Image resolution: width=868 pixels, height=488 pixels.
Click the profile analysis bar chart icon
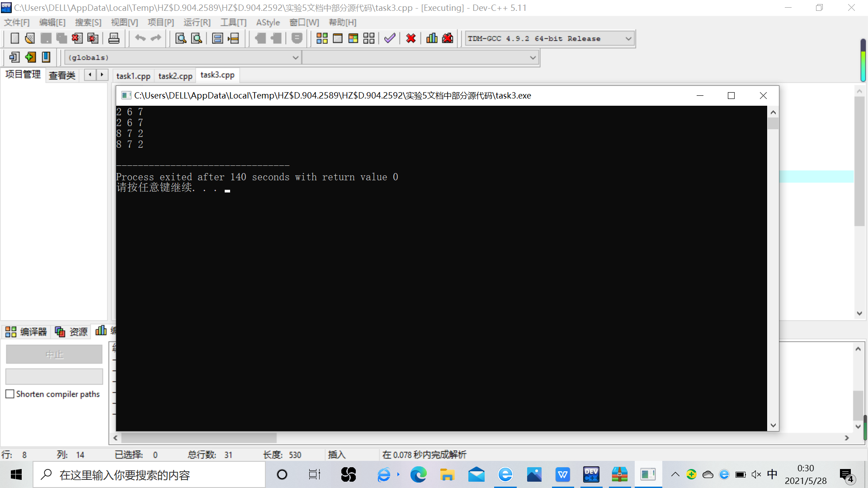click(432, 38)
